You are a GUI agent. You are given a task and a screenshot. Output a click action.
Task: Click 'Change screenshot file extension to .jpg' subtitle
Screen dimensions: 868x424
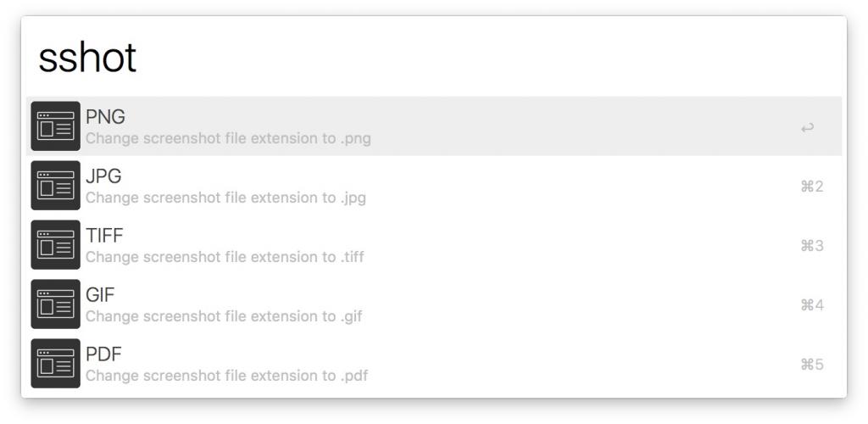[225, 198]
